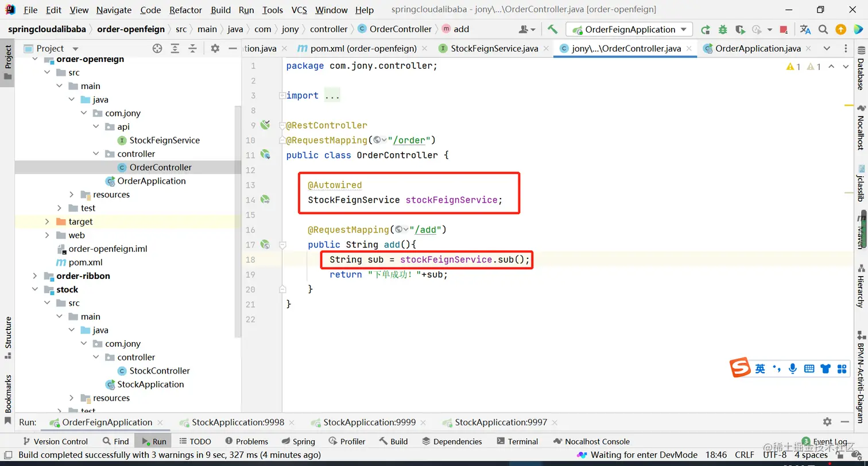Unfold the collapsed import block
The height and width of the screenshot is (466, 868).
tap(282, 95)
